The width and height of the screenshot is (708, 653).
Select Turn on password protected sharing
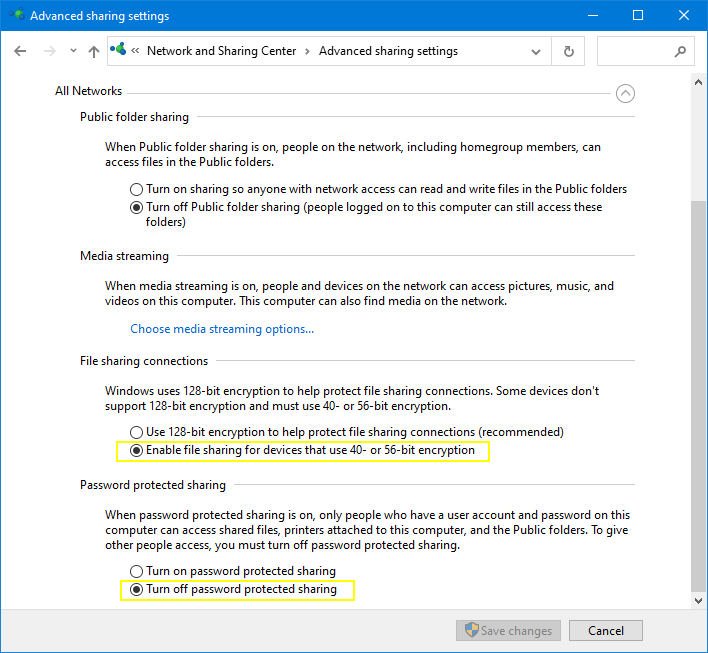pyautogui.click(x=137, y=571)
